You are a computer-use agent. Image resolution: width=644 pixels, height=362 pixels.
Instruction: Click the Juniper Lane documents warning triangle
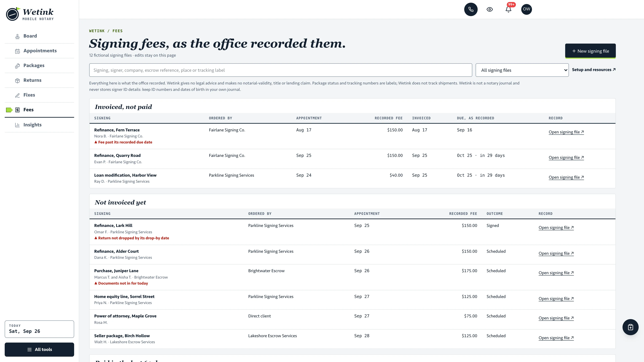coord(96,283)
